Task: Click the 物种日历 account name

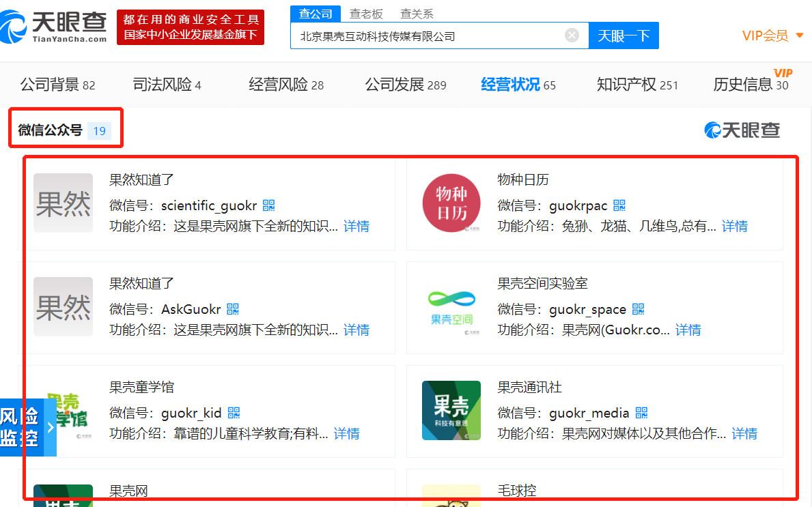Action: (x=523, y=179)
